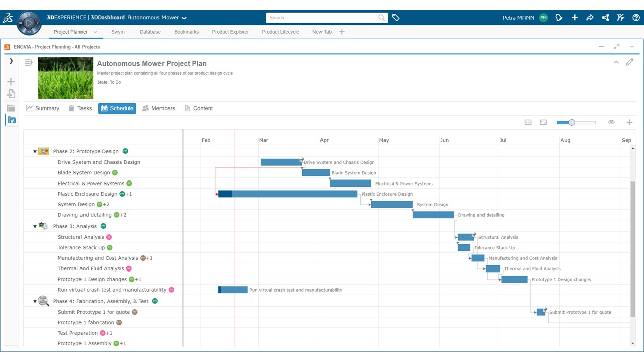Viewport: 644px width, 362px height.
Task: Toggle the list panel icon beside thumbnail
Action: [x=29, y=62]
